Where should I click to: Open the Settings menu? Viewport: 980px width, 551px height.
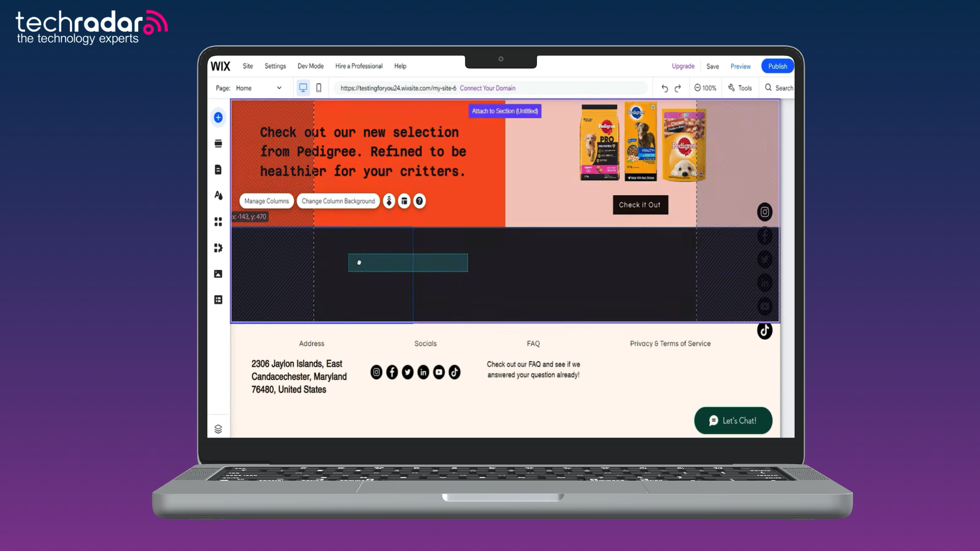click(275, 66)
